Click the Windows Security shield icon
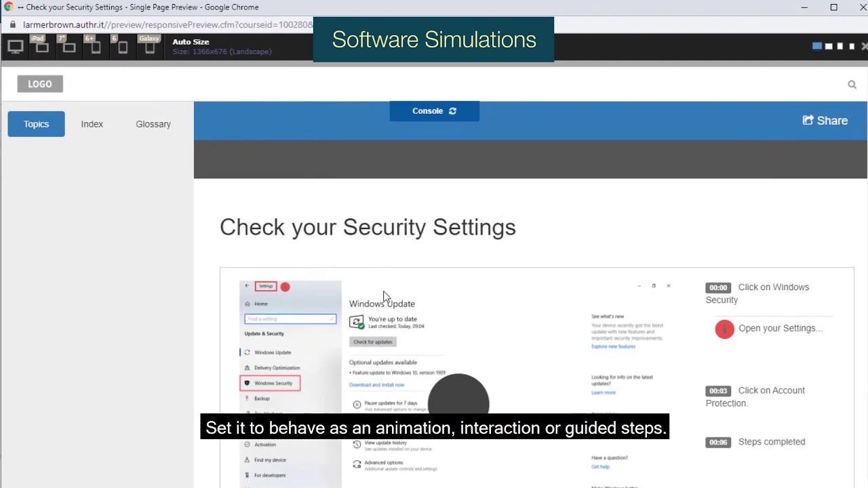 (247, 383)
